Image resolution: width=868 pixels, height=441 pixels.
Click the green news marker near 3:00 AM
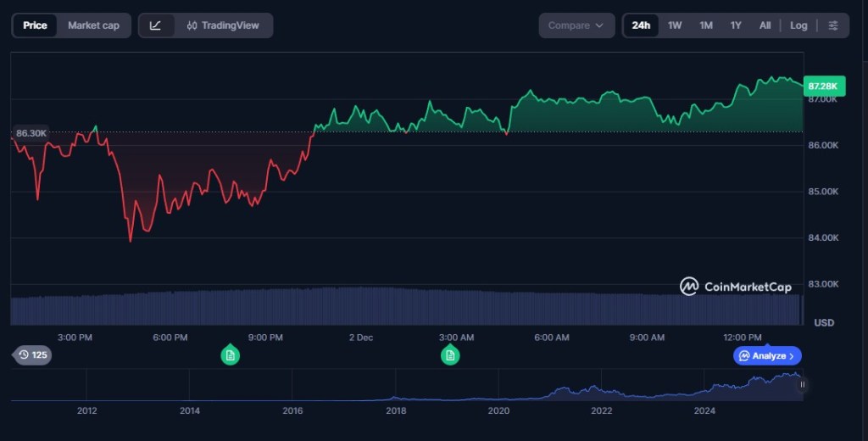coord(450,355)
